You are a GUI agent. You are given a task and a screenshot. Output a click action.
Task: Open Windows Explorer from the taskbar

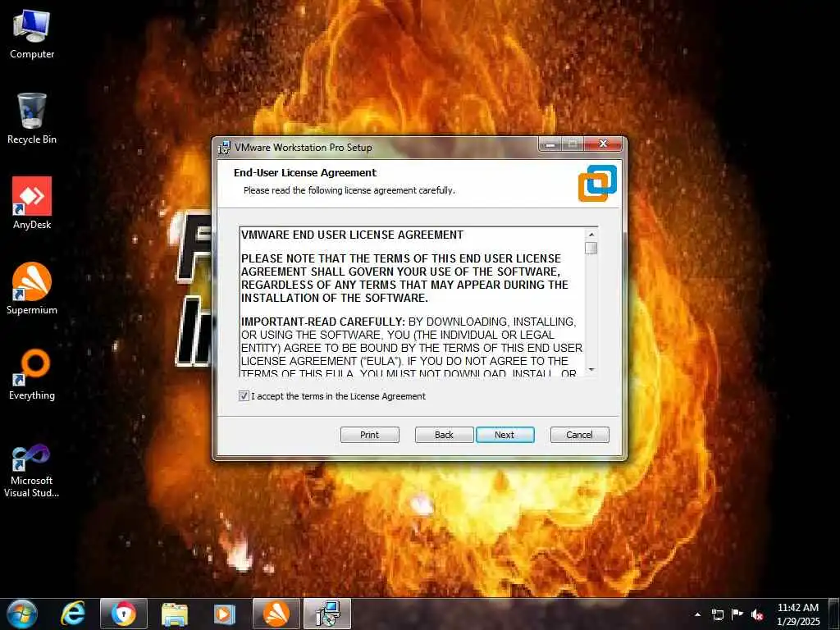pyautogui.click(x=175, y=614)
